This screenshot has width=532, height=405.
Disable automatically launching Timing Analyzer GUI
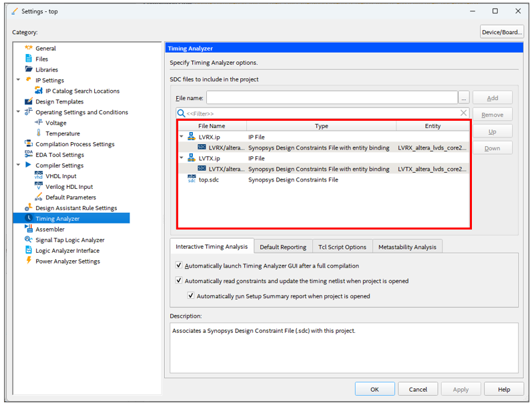[x=178, y=266]
